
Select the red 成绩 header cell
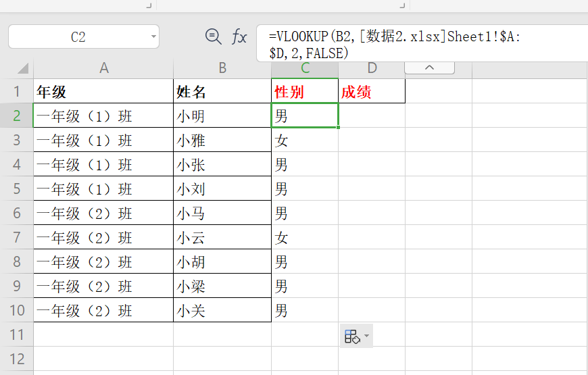372,91
